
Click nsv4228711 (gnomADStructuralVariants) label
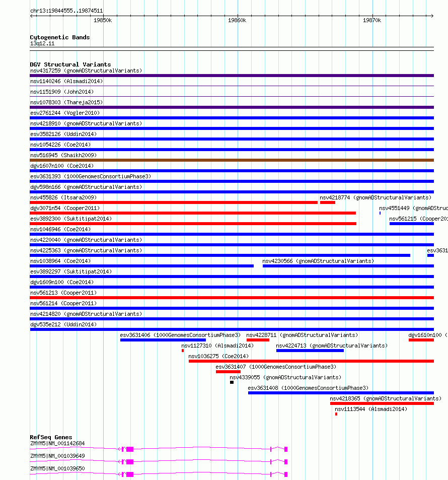click(x=302, y=335)
